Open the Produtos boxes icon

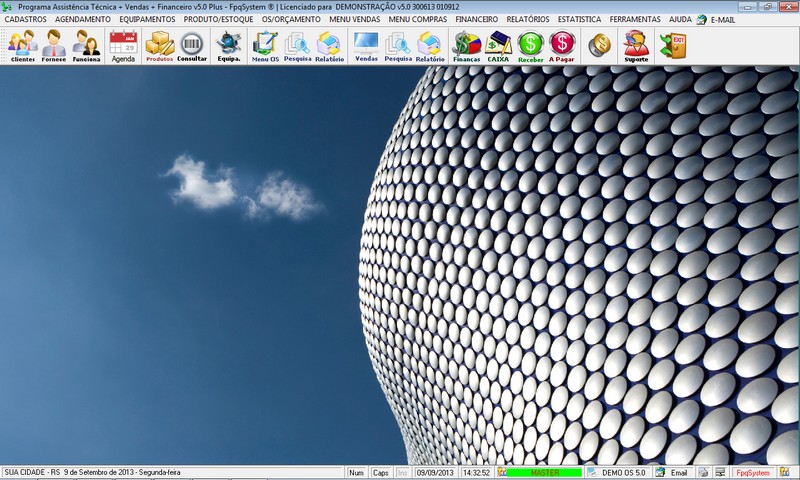(160, 46)
